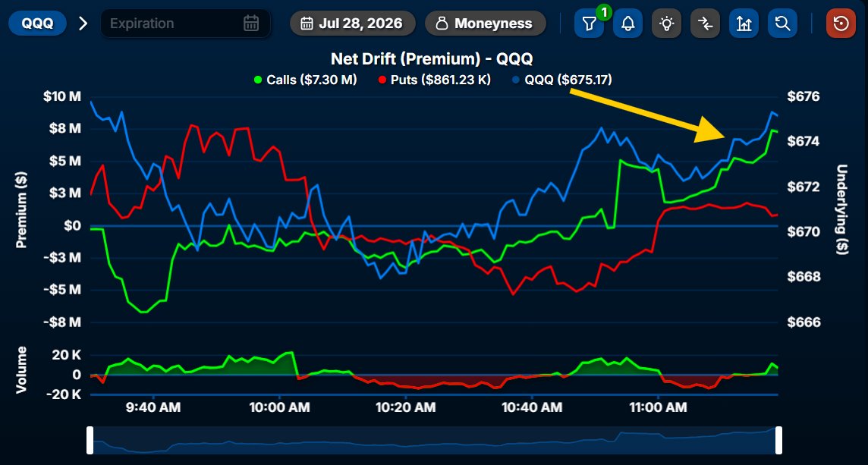The width and height of the screenshot is (868, 465).
Task: Toggle the Puts ($861.23 K) legend series
Action: 434,80
